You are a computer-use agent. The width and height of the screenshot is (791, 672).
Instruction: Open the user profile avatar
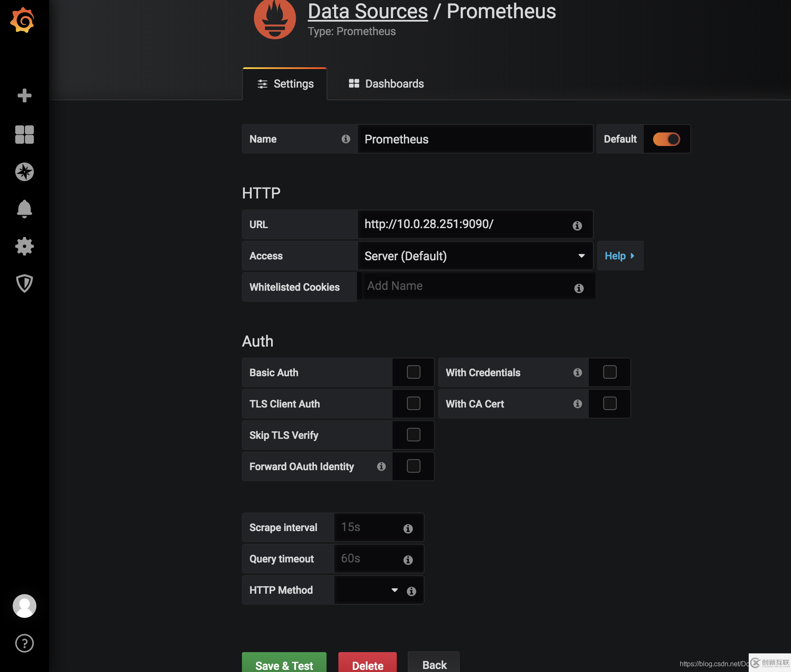click(x=25, y=606)
